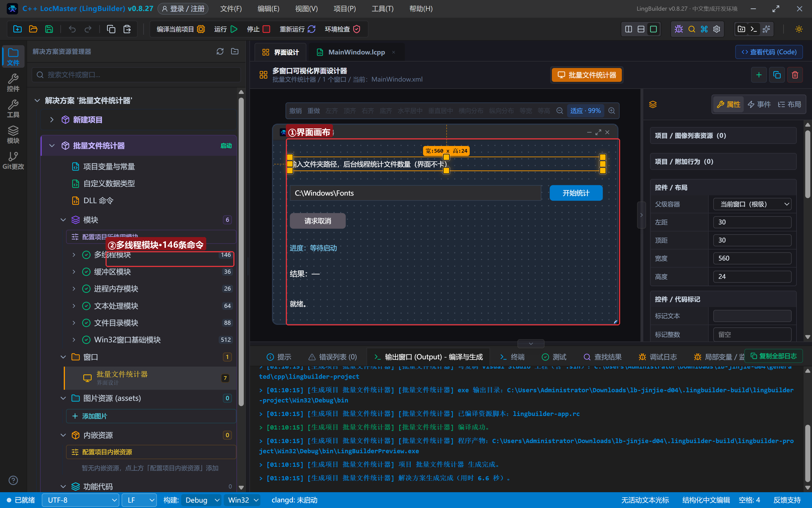Open Git更改 sidebar panel
The height and width of the screenshot is (508, 812).
(13, 161)
